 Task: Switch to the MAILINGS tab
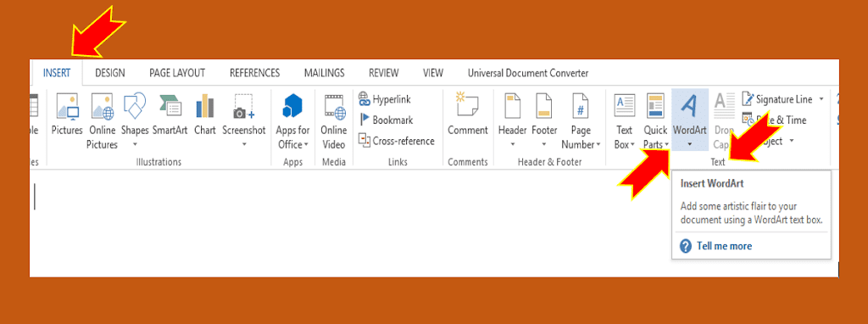(x=325, y=73)
